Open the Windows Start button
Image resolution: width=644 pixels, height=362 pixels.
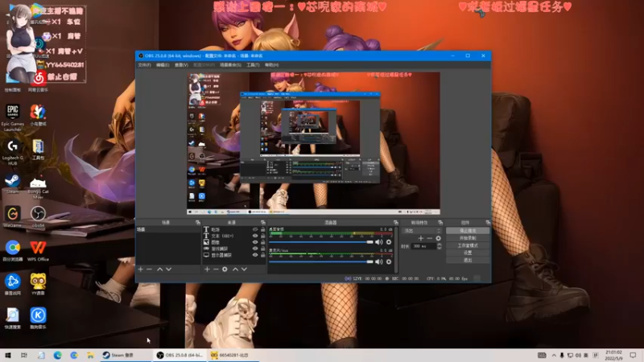click(x=8, y=355)
